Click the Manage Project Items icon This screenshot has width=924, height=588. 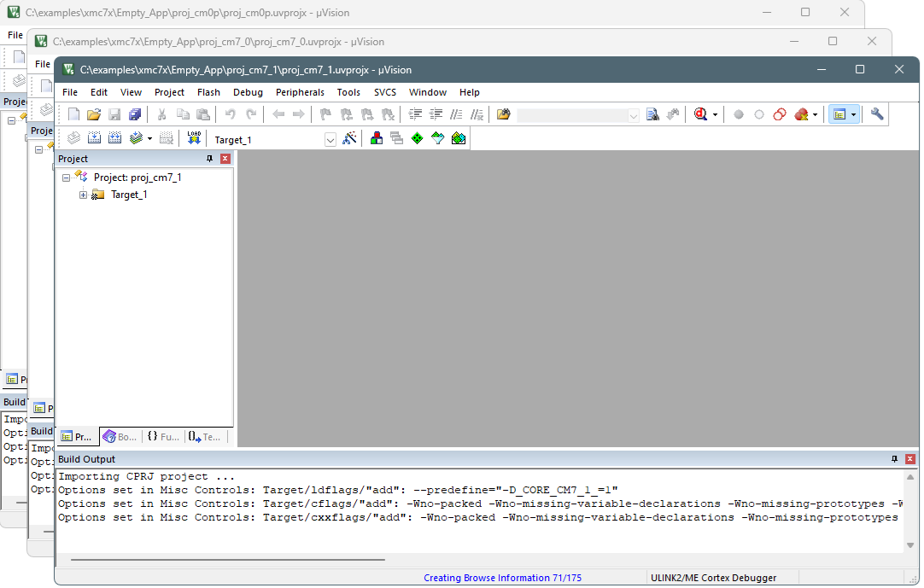[x=377, y=138]
